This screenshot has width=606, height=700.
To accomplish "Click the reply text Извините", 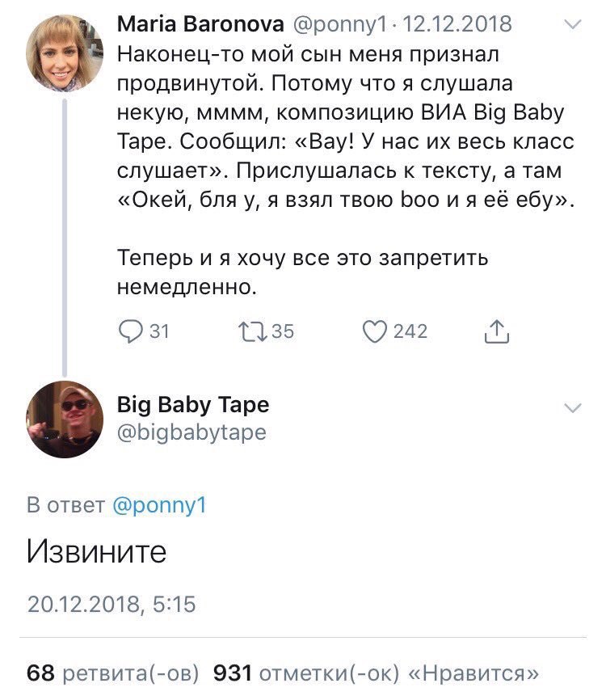I will click(x=96, y=552).
